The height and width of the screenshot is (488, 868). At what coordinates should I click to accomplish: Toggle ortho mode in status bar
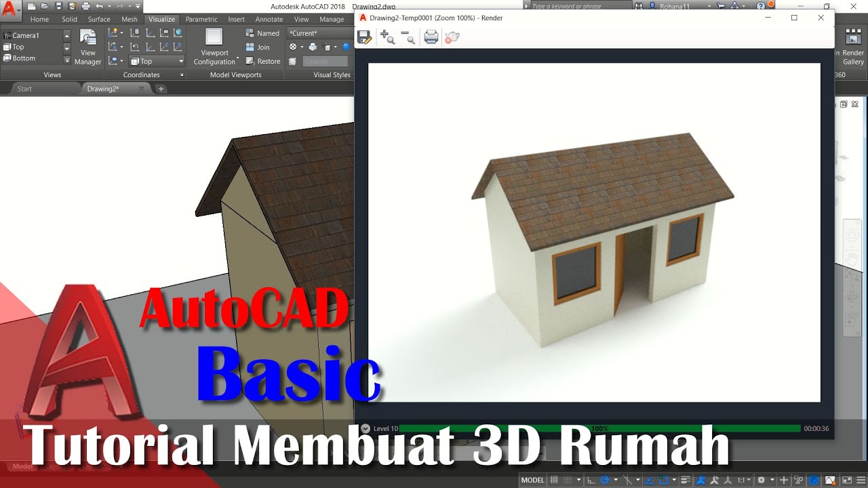591,480
